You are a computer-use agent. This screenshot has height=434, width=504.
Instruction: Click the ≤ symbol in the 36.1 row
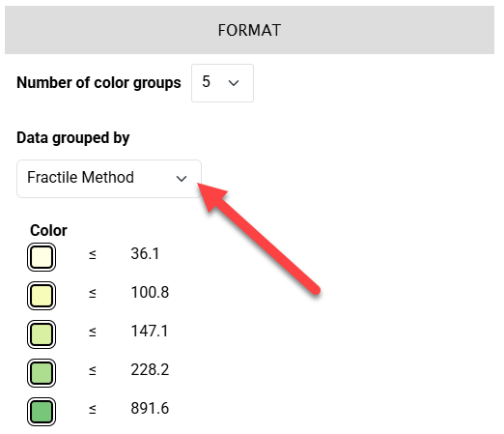click(93, 254)
